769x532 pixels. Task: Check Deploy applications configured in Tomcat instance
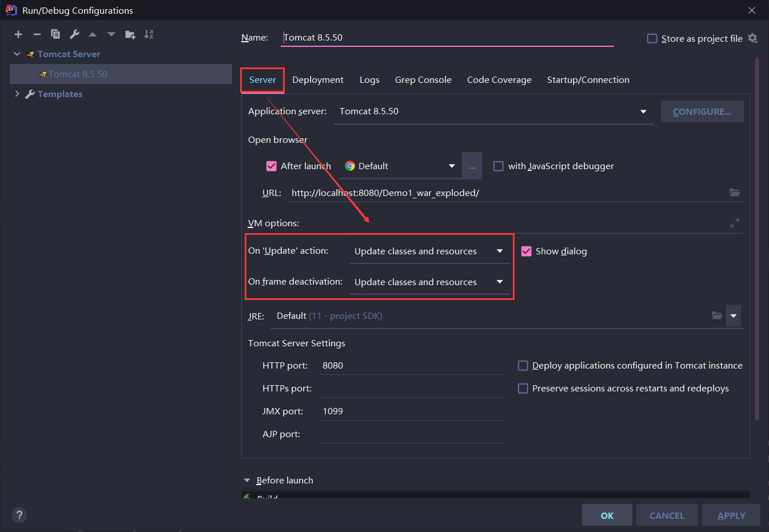pyautogui.click(x=523, y=366)
